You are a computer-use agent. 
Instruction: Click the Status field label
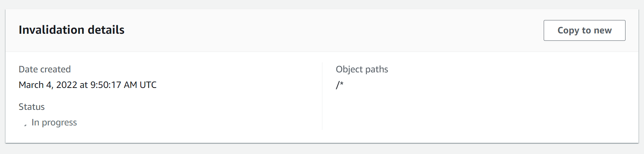click(32, 107)
